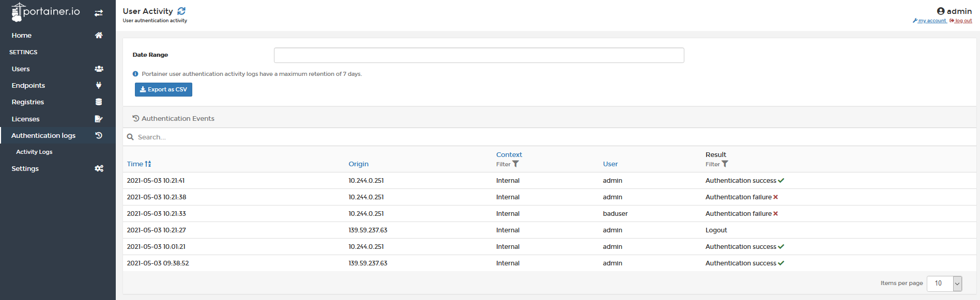Open the Context column filter

[508, 164]
